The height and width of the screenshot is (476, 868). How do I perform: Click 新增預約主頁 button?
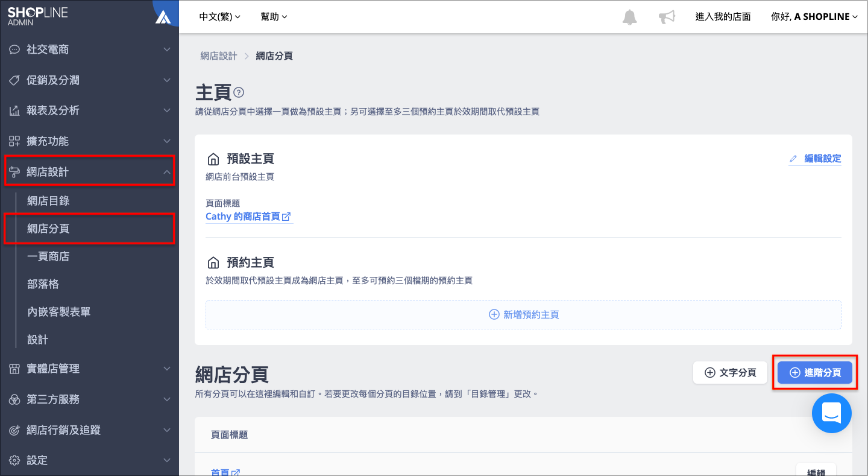coord(523,315)
